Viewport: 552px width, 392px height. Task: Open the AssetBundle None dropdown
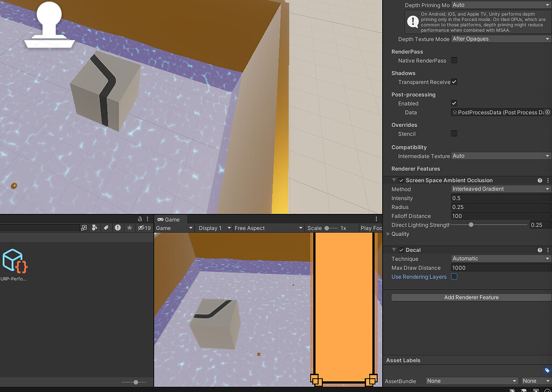[x=472, y=381]
